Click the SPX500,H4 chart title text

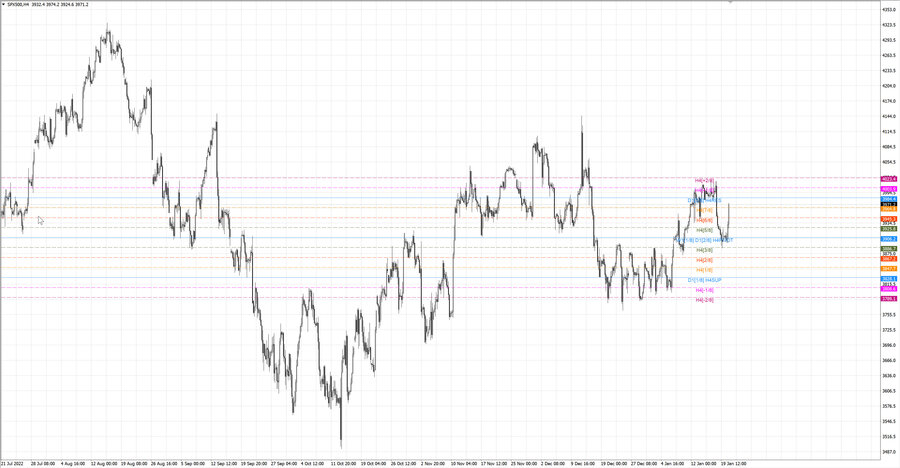[18, 5]
